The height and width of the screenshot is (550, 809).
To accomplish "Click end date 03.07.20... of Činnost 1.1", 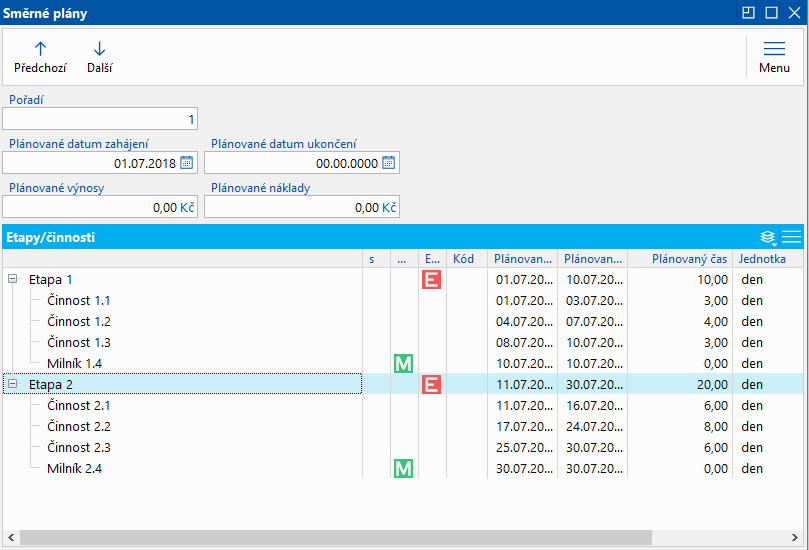I will [594, 301].
